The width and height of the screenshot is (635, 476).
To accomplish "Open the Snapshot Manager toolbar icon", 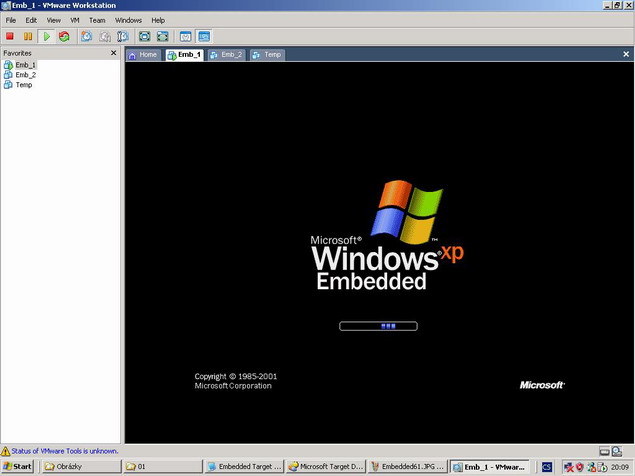I will pyautogui.click(x=123, y=36).
